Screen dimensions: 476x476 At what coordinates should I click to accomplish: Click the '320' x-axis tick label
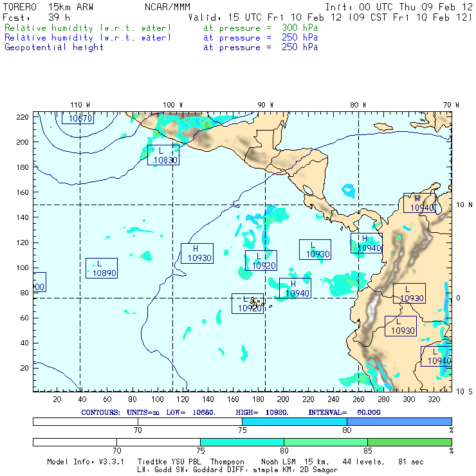434,399
